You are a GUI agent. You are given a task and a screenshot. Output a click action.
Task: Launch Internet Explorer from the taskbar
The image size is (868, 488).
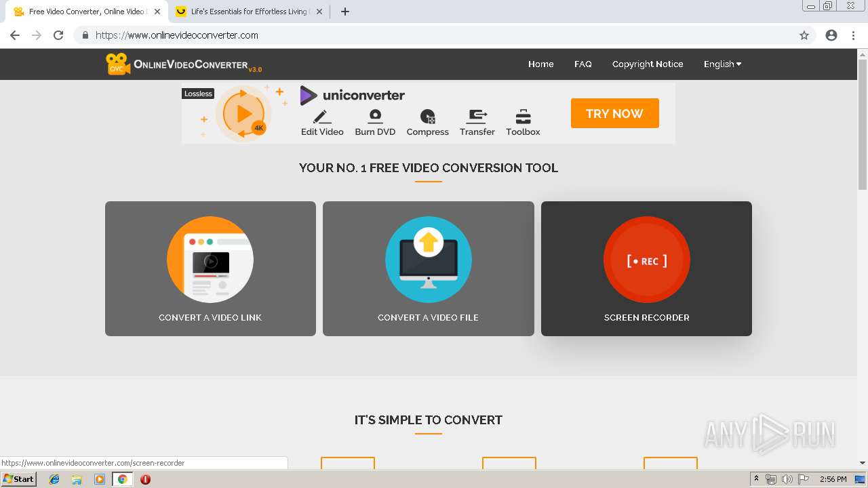click(x=54, y=479)
